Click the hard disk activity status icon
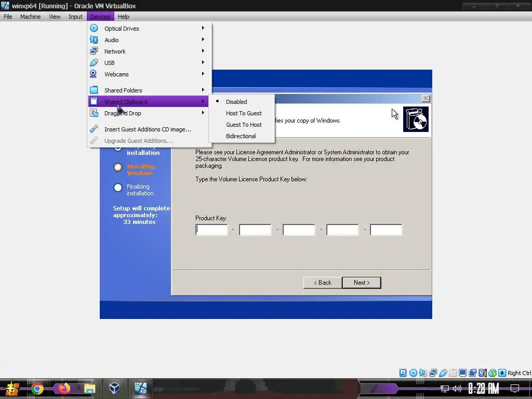The height and width of the screenshot is (399, 532). [x=403, y=373]
